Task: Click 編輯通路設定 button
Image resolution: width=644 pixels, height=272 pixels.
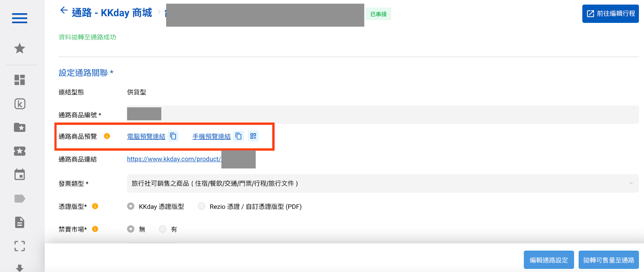Action: click(x=549, y=260)
